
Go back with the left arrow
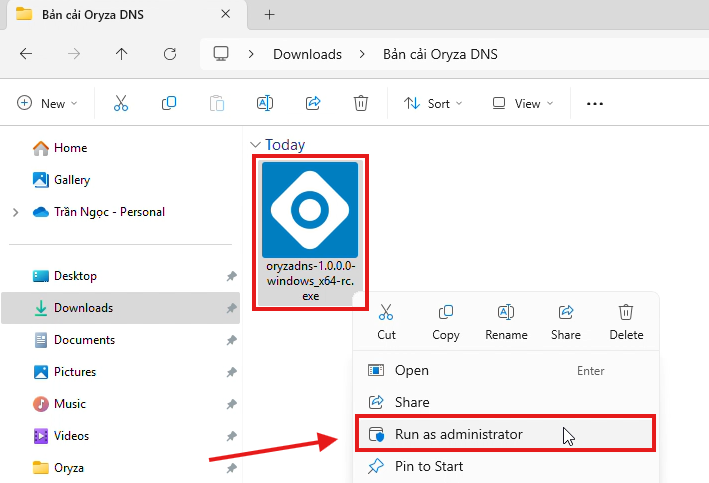pos(26,54)
